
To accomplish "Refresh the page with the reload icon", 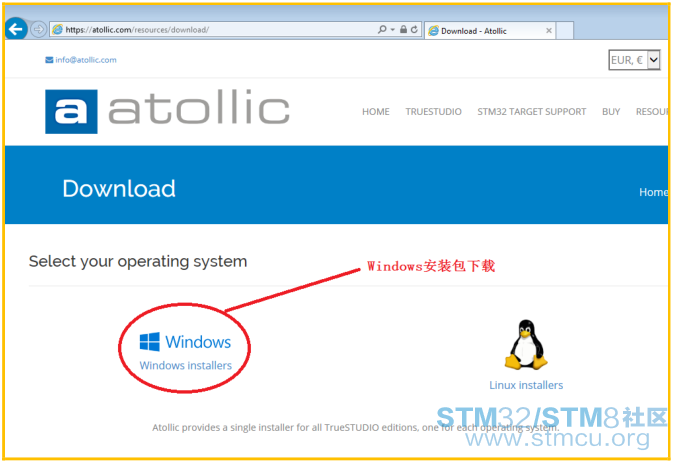I will point(414,29).
